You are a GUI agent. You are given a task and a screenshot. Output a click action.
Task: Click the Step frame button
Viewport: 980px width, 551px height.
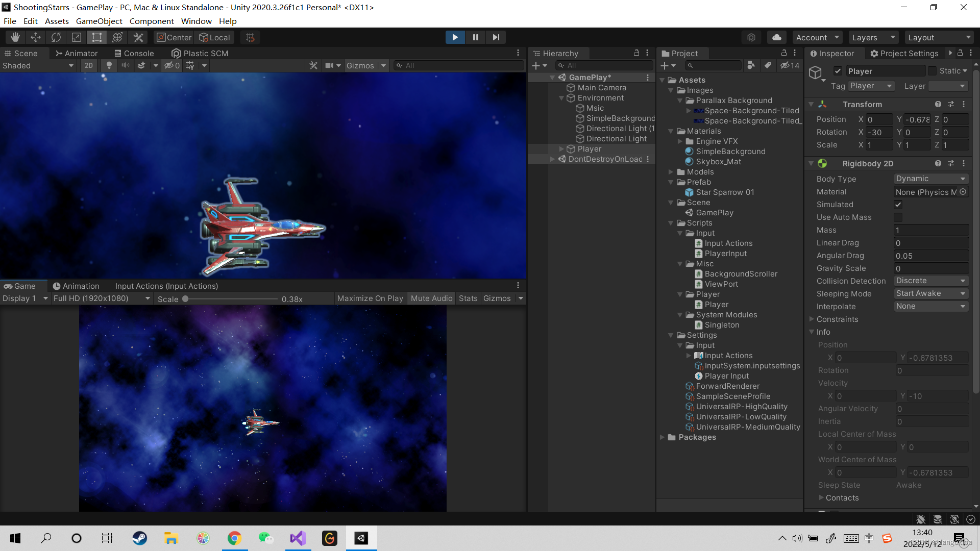pos(496,37)
